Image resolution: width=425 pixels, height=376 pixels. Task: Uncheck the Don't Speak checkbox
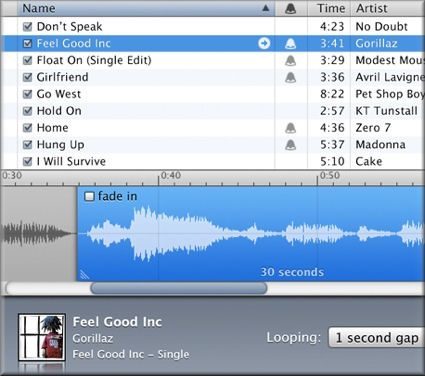click(28, 27)
